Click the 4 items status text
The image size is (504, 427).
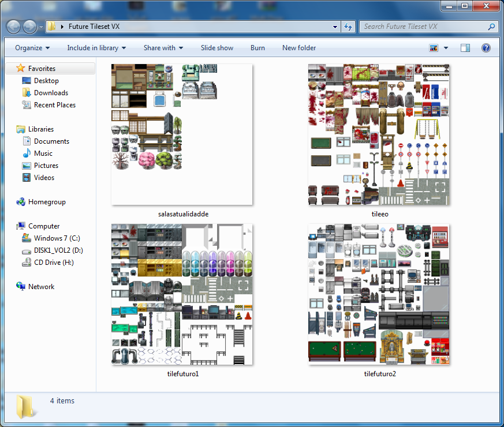click(x=62, y=401)
